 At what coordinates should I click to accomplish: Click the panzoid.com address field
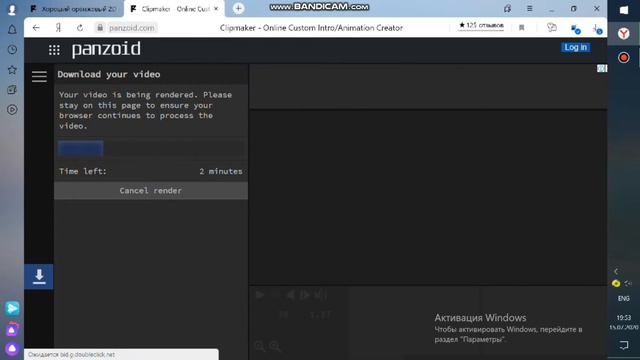(131, 28)
